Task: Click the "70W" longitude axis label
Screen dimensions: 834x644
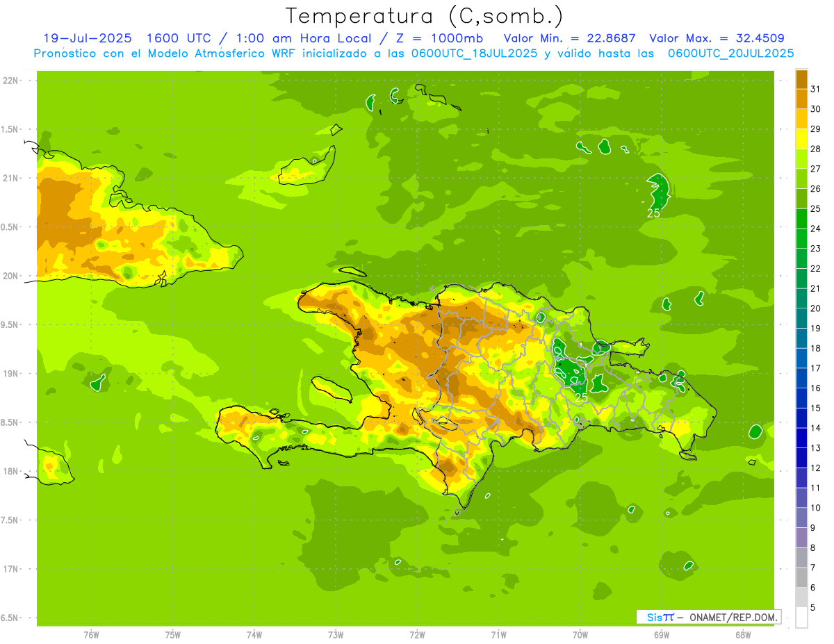Action: [580, 634]
